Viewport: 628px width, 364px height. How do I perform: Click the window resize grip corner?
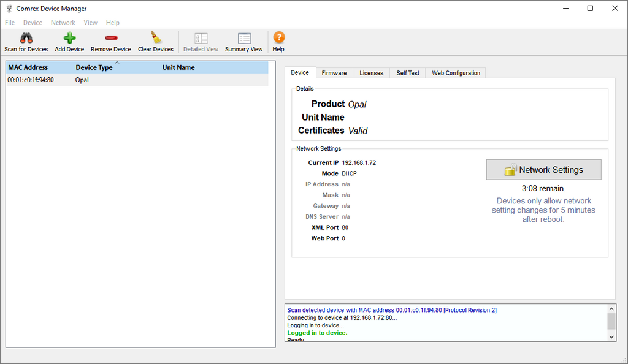coord(624,360)
